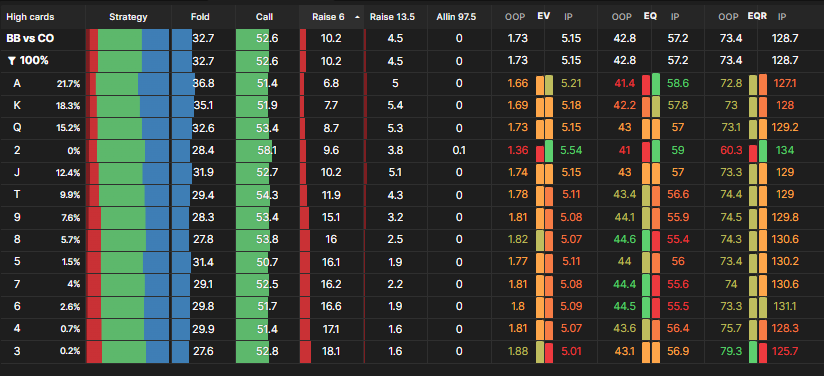This screenshot has width=824, height=376.
Task: Sort by the Fold column header
Action: (x=200, y=17)
